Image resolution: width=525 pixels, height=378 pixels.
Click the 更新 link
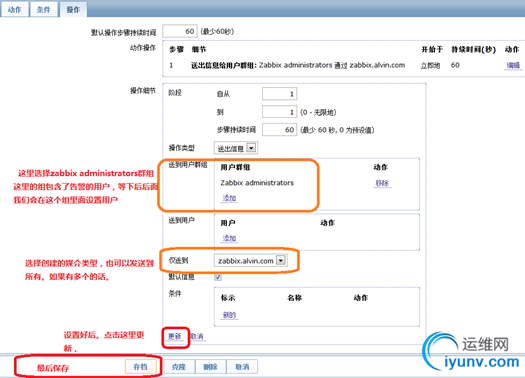(175, 336)
